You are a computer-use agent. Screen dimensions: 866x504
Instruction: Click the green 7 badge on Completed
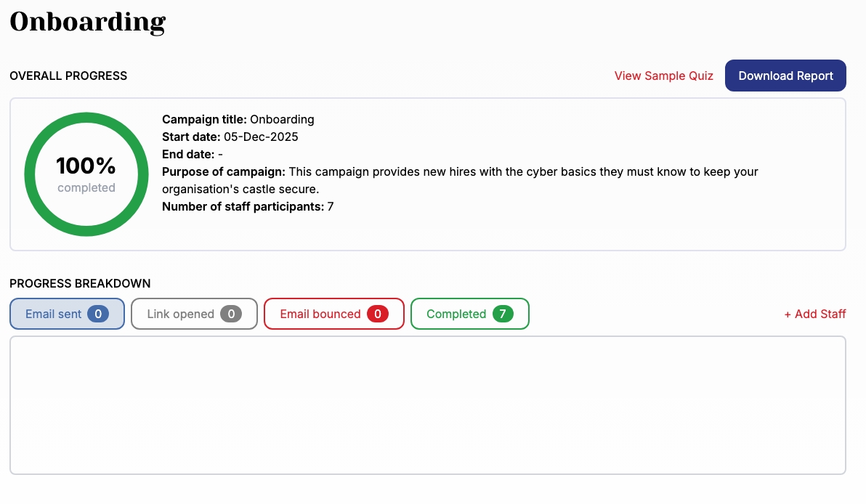[503, 314]
